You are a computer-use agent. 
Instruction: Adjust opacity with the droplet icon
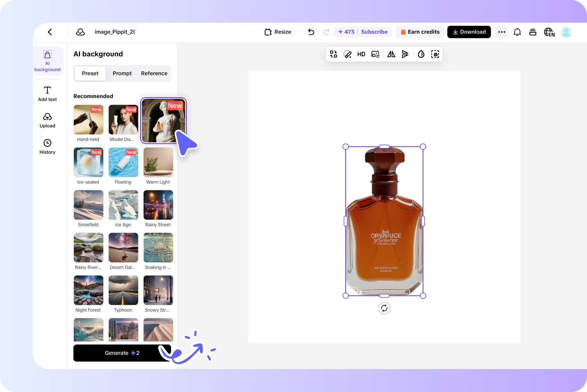click(x=421, y=54)
